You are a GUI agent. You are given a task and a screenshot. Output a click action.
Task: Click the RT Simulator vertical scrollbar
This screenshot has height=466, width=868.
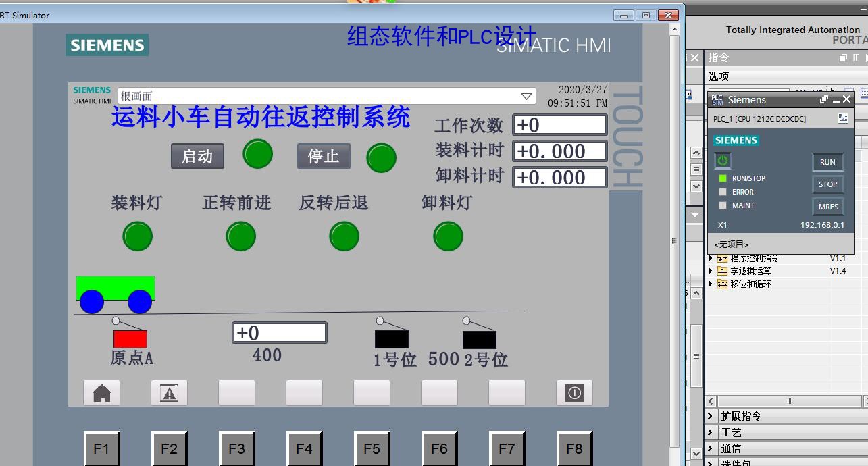pos(674,241)
